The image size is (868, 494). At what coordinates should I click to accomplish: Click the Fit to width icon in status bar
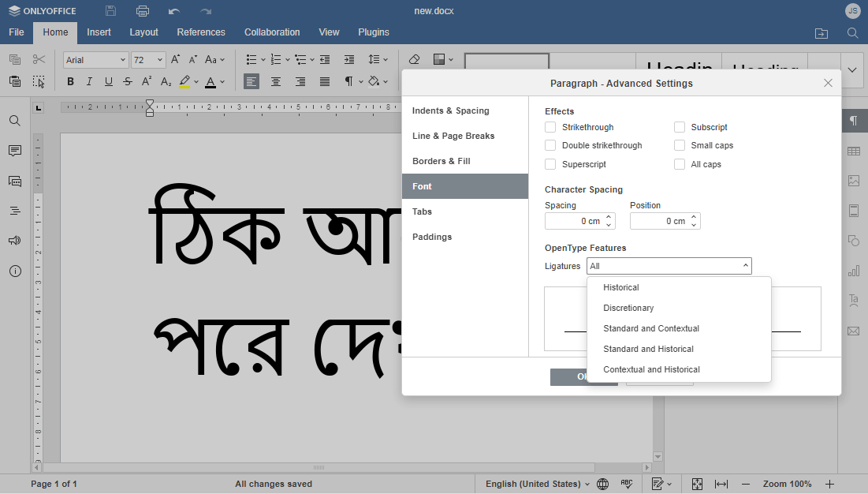click(722, 483)
